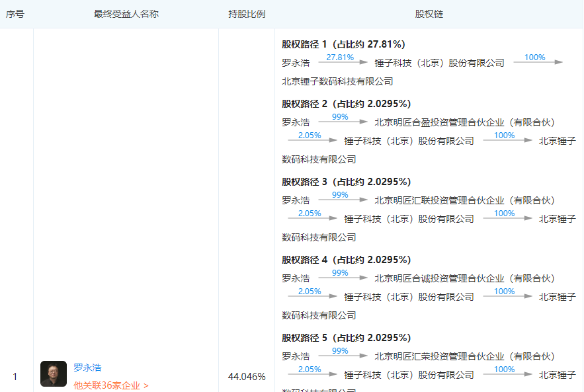Open the 罗永浩 profile photo thumbnail
The image size is (584, 392).
point(54,373)
